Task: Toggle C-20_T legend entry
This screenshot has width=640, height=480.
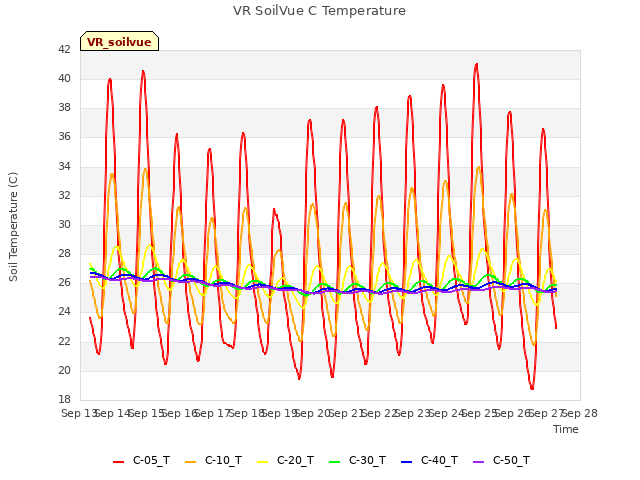Action: (285, 461)
